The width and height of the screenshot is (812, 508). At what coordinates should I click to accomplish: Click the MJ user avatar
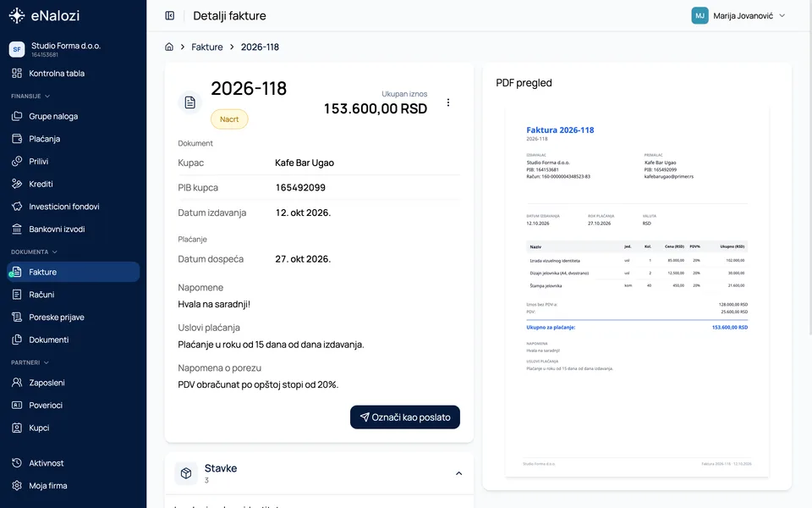(700, 15)
